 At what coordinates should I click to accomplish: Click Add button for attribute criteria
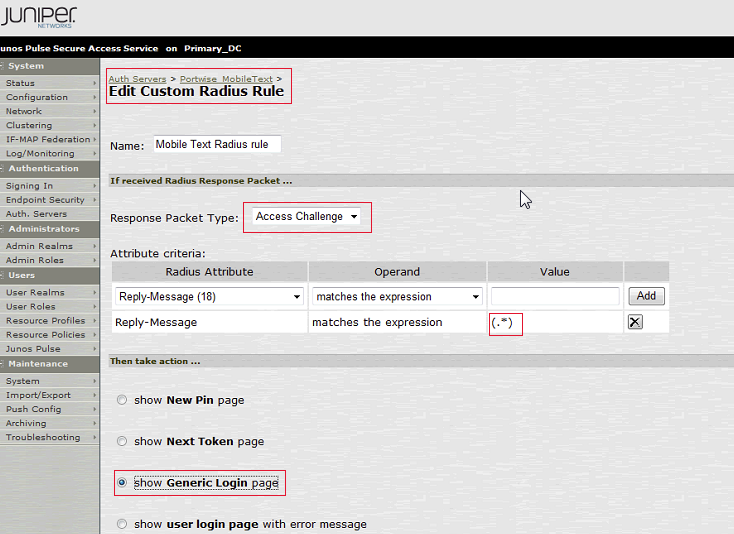tap(646, 296)
